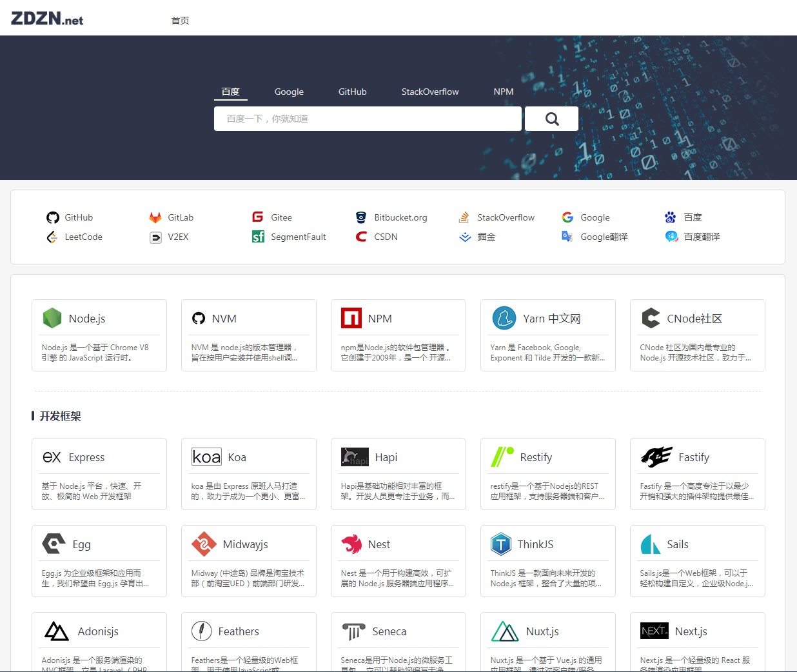The image size is (797, 672).
Task: Open Bitbucket.org using its bucket icon
Action: tap(360, 217)
